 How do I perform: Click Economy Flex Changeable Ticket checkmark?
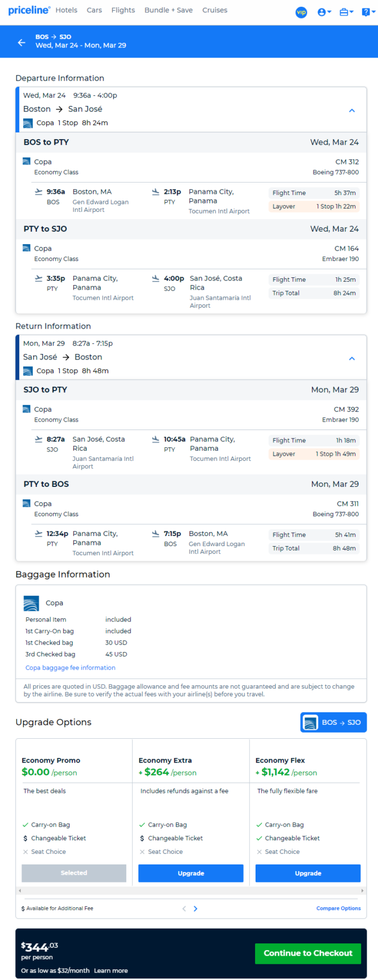[260, 838]
